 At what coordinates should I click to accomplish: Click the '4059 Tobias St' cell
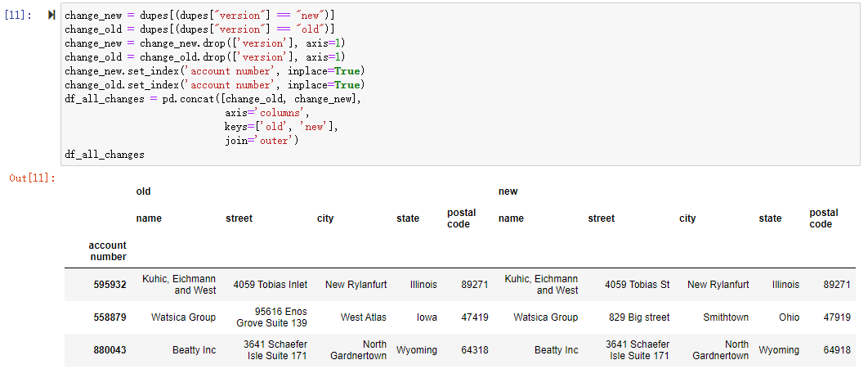(637, 285)
